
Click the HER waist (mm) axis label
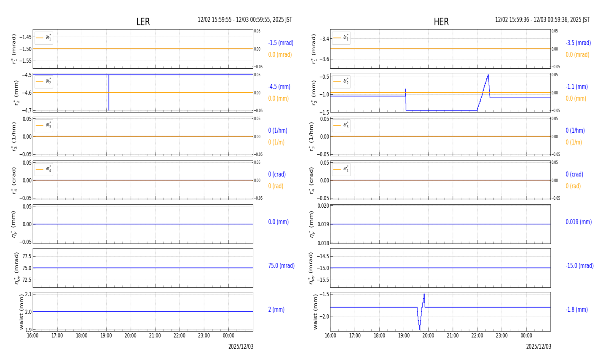[x=316, y=312]
